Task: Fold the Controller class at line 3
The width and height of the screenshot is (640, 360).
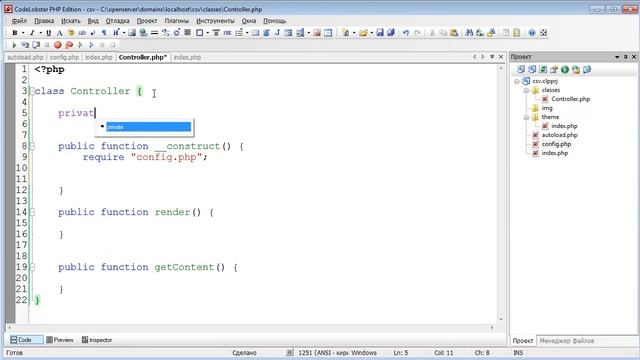Action: [32, 91]
